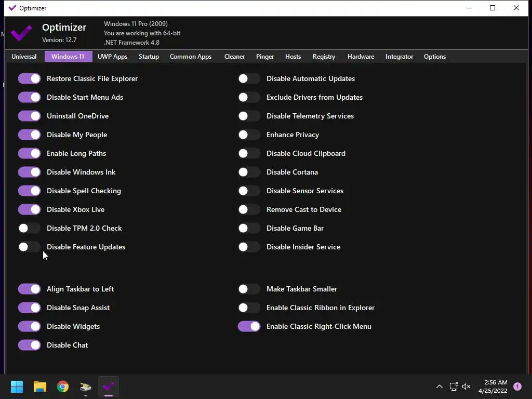Open the Windows Start menu
Screen dimensions: 532x399
click(x=17, y=387)
